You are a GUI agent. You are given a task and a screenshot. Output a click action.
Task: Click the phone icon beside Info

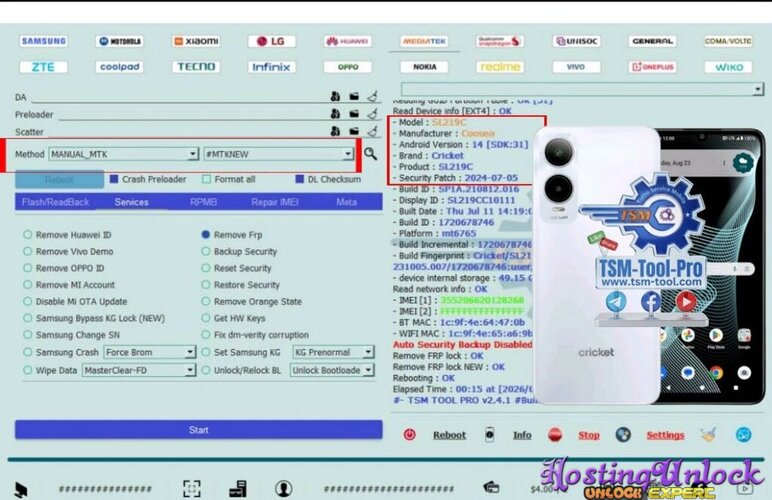pyautogui.click(x=489, y=435)
